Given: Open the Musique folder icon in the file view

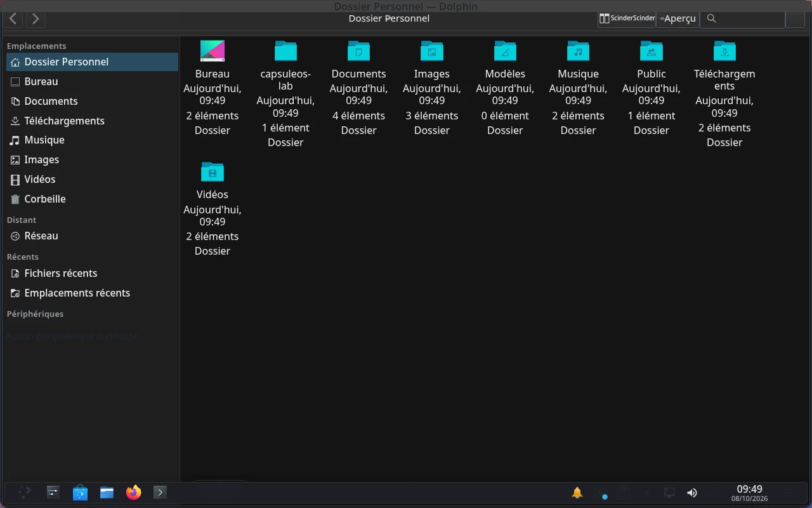Looking at the screenshot, I should click(578, 51).
